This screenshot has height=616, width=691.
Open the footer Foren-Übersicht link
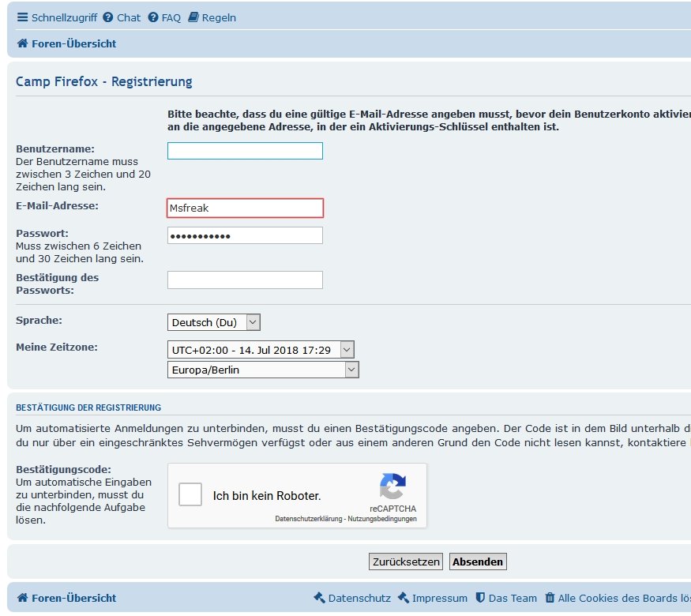pyautogui.click(x=73, y=598)
